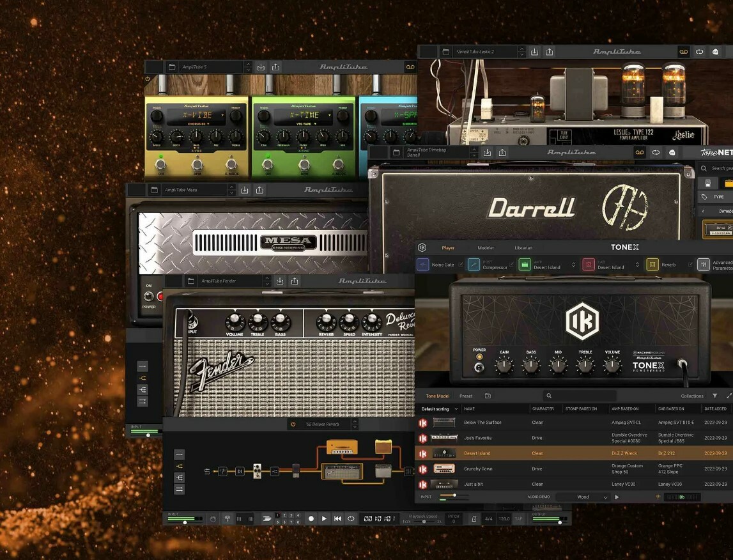Switch to the Player tab in TONEX
733x560 pixels.
[x=448, y=248]
